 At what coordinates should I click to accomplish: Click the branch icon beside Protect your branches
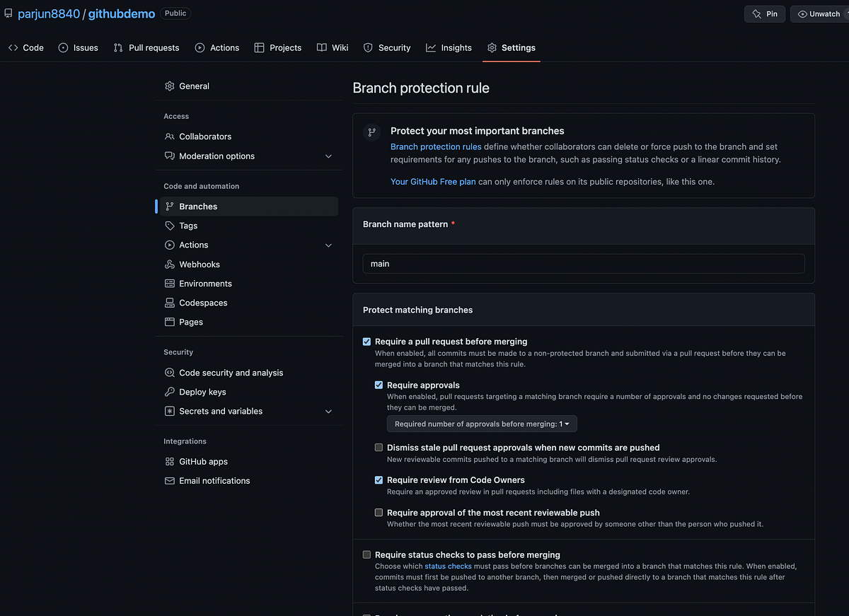371,132
